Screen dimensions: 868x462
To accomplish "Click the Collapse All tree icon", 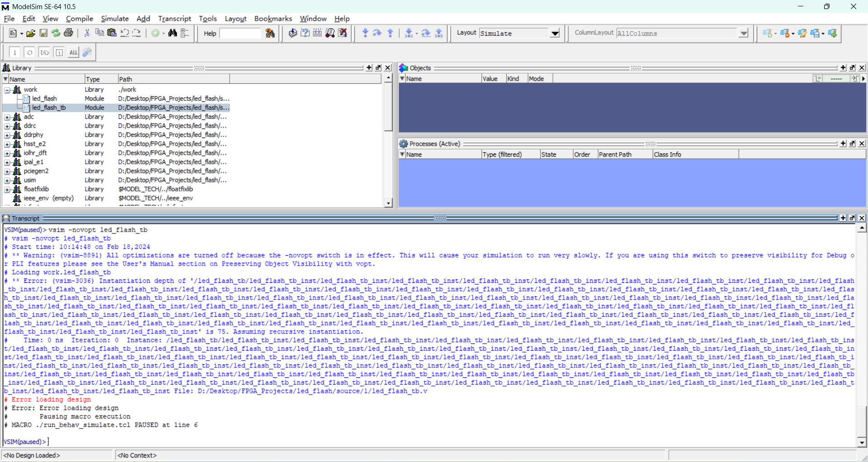I will [x=184, y=33].
